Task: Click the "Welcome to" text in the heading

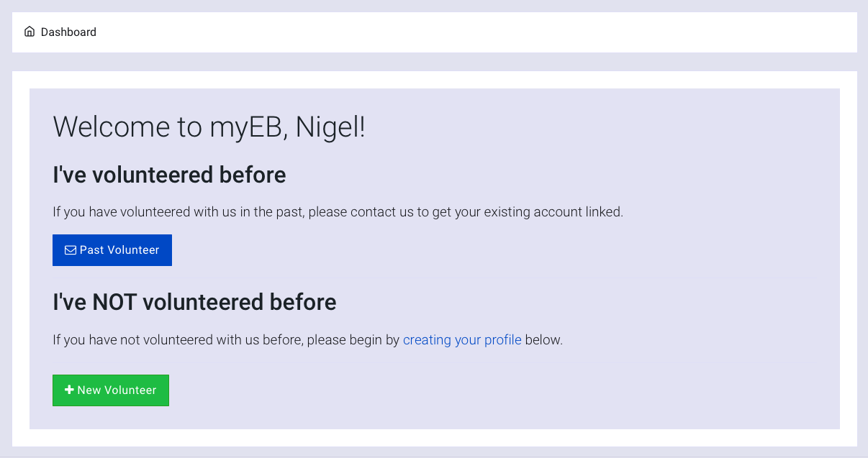Action: coord(128,127)
